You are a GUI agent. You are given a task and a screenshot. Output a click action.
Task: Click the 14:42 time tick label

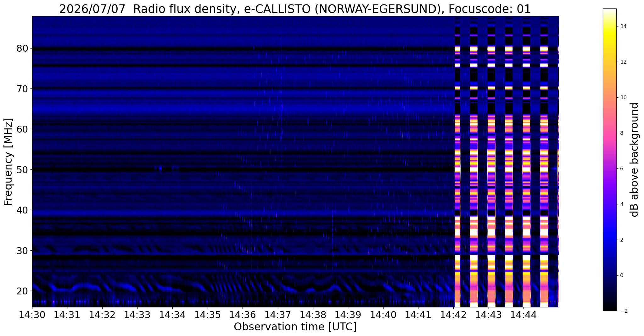tap(453, 314)
